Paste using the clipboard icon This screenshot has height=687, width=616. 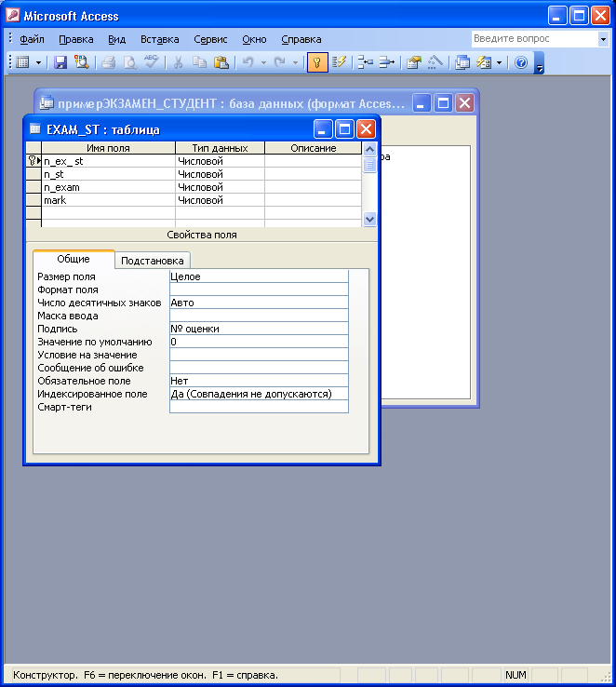[221, 62]
